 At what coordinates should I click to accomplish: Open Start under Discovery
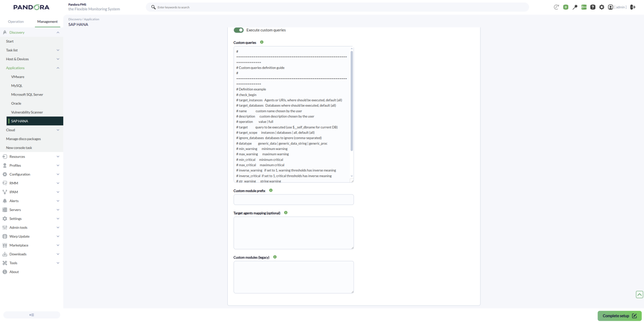click(x=10, y=41)
